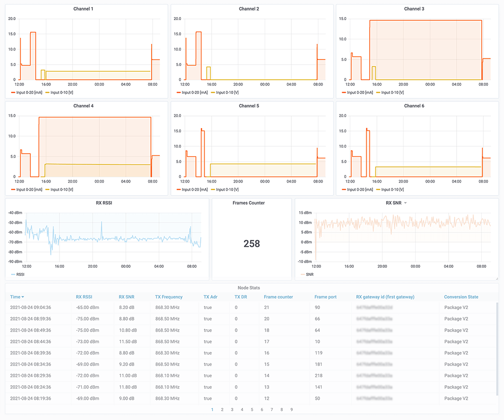Go to Node Stats page 2
Image resolution: width=504 pixels, height=420 pixels.
pyautogui.click(x=222, y=410)
